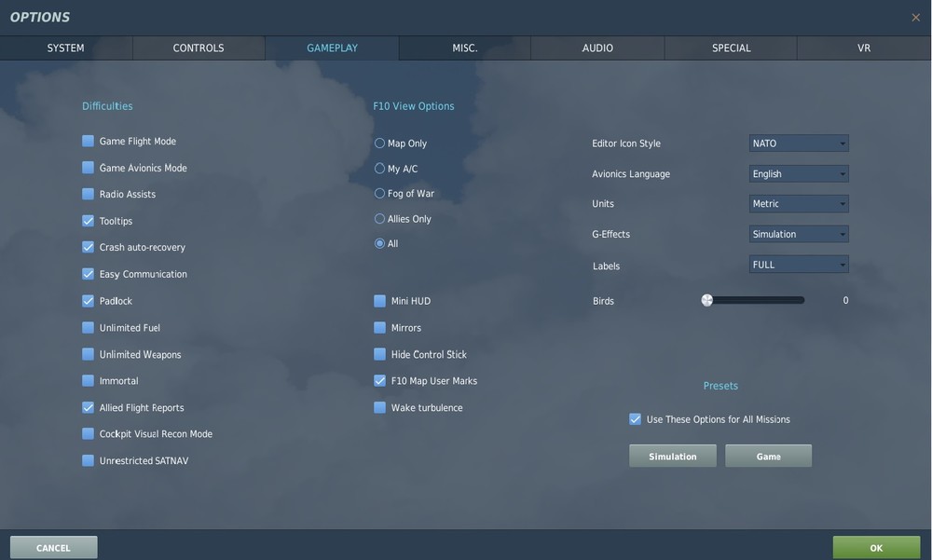Select Map Only F10 view
This screenshot has width=932, height=560.
click(378, 142)
